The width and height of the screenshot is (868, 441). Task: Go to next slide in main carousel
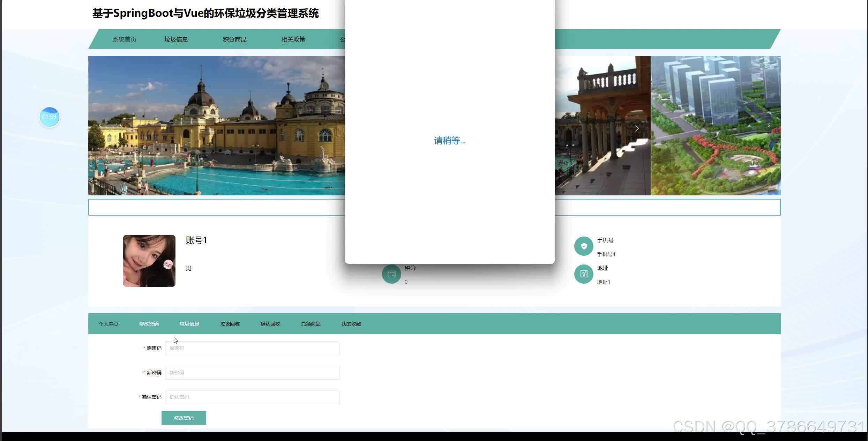[637, 128]
